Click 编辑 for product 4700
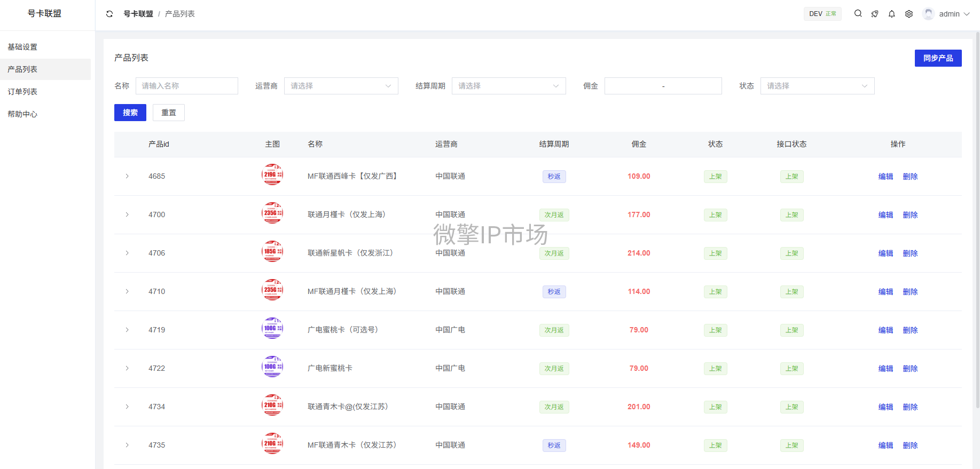980x469 pixels. [x=885, y=215]
